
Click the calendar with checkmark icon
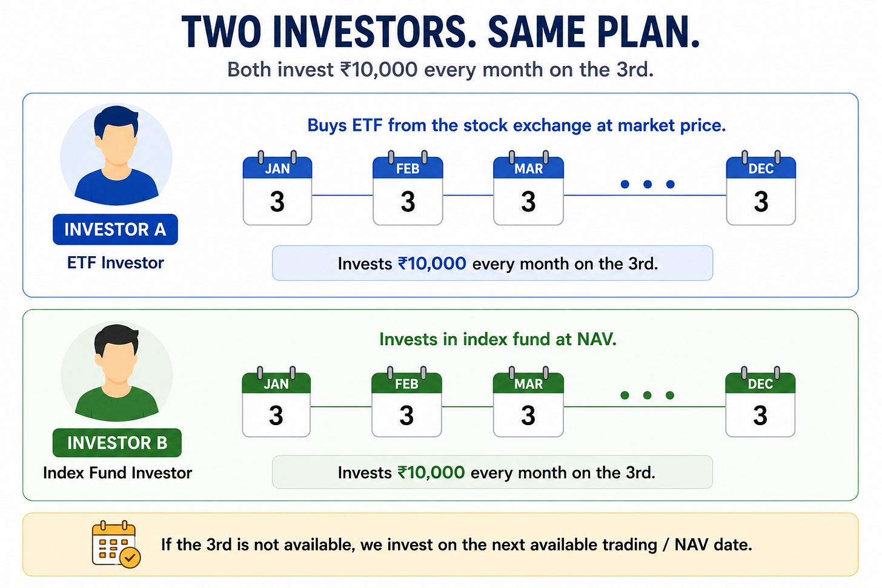click(x=116, y=544)
